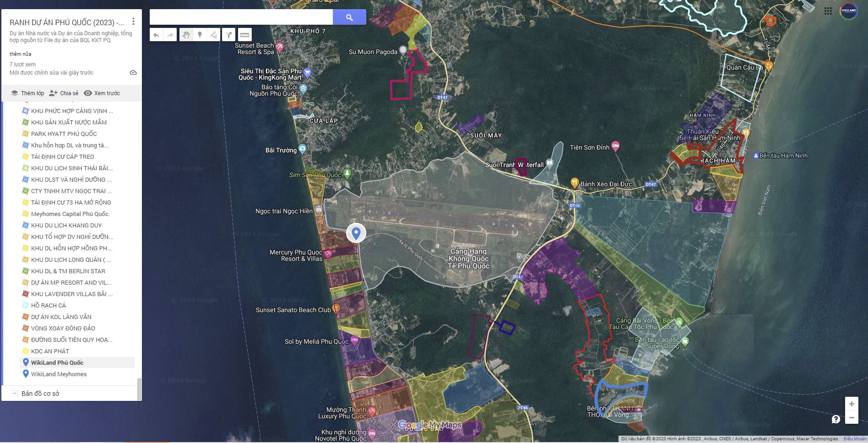
Task: Click Sim Sơn Phú Quốc green marker
Action: pyautogui.click(x=347, y=173)
